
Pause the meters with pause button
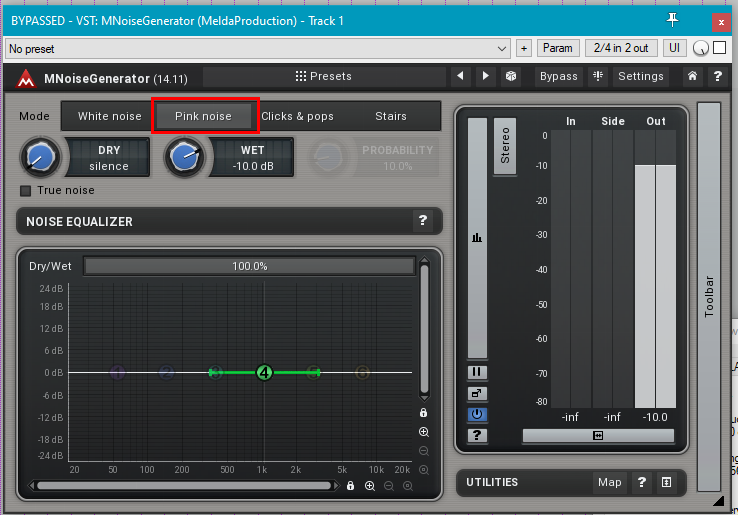477,372
